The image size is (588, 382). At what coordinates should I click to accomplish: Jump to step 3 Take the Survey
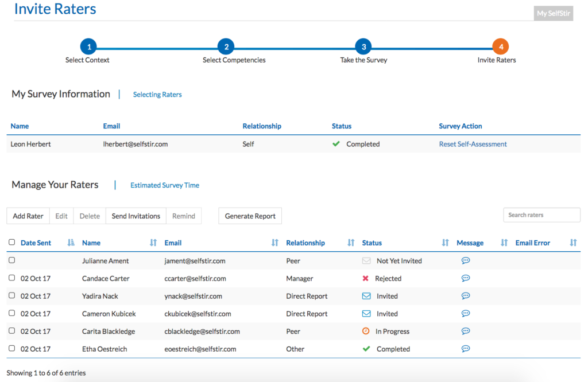coord(363,47)
